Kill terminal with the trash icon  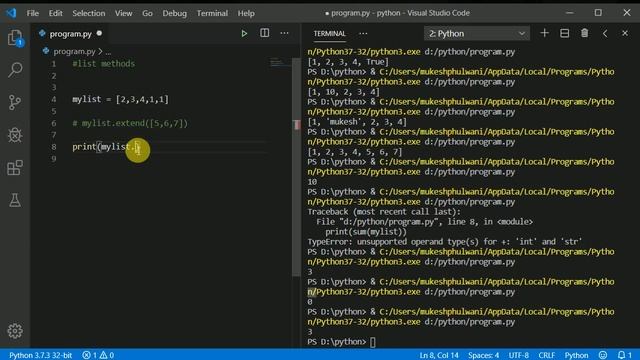[584, 33]
